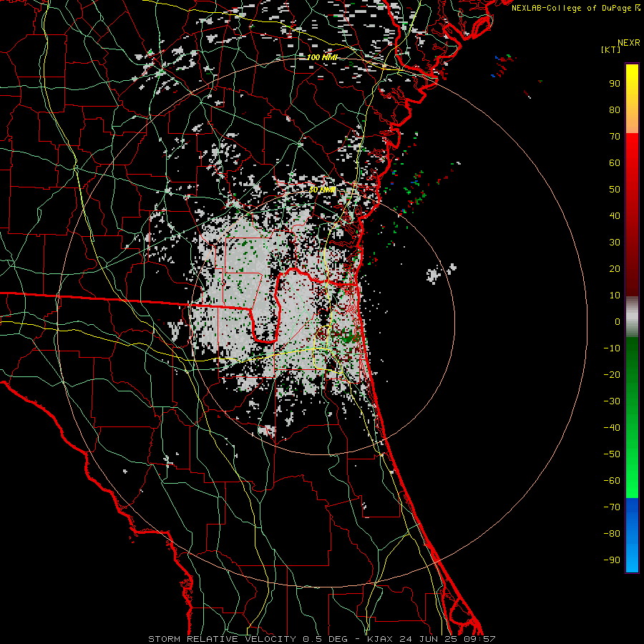Click the 60 value on velocity scale
The image size is (644, 644).
point(615,162)
